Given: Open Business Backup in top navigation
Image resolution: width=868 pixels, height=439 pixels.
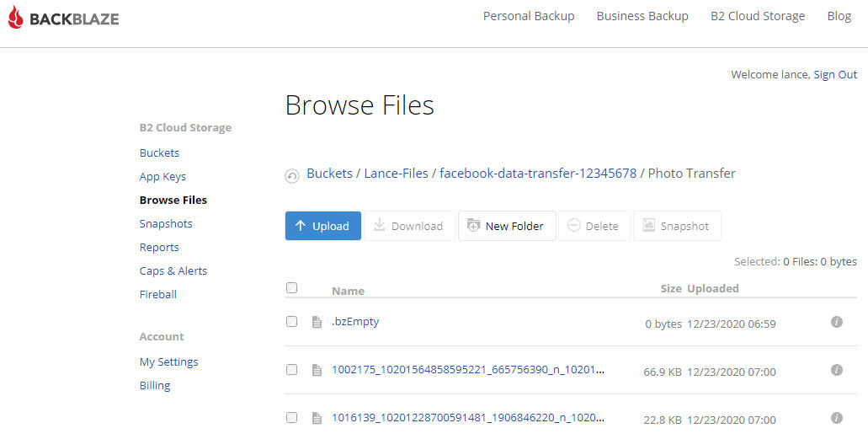Looking at the screenshot, I should coord(642,16).
